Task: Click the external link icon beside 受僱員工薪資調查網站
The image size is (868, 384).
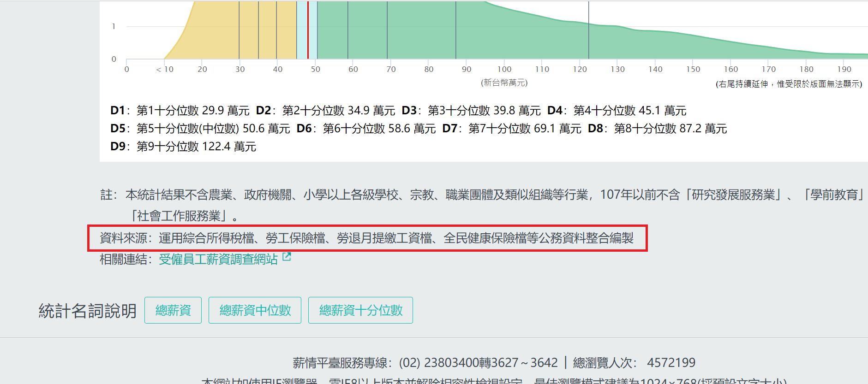Action: [287, 257]
